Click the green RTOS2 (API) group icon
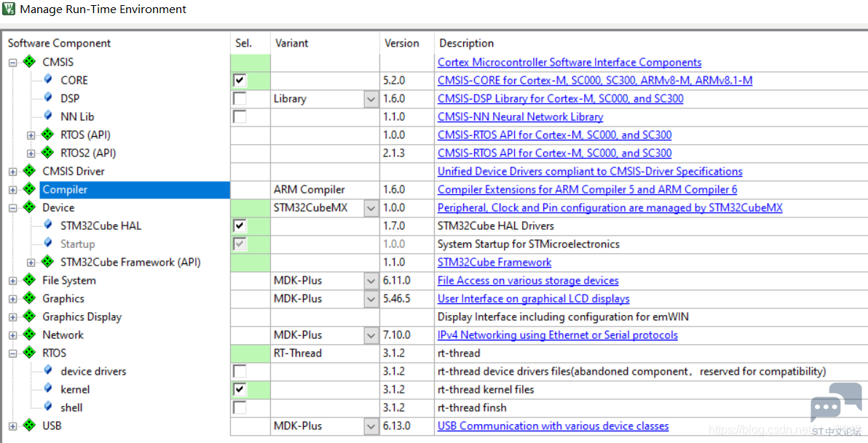This screenshot has height=443, width=868. [48, 153]
